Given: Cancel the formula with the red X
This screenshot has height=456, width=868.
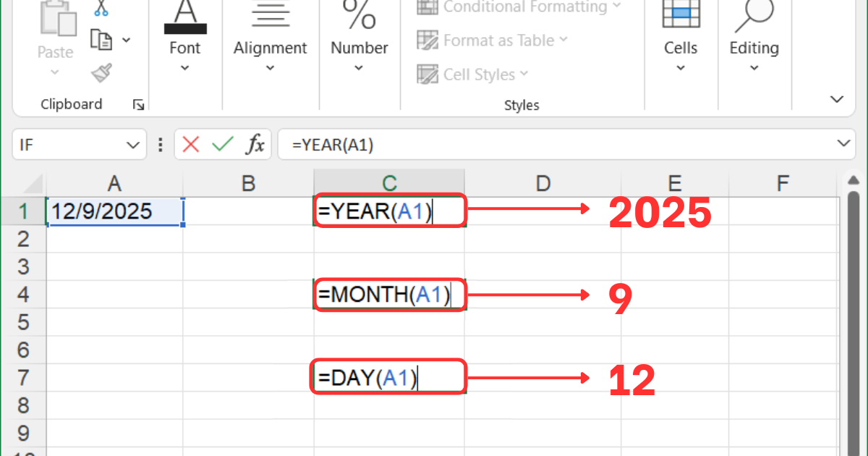Looking at the screenshot, I should coord(190,144).
